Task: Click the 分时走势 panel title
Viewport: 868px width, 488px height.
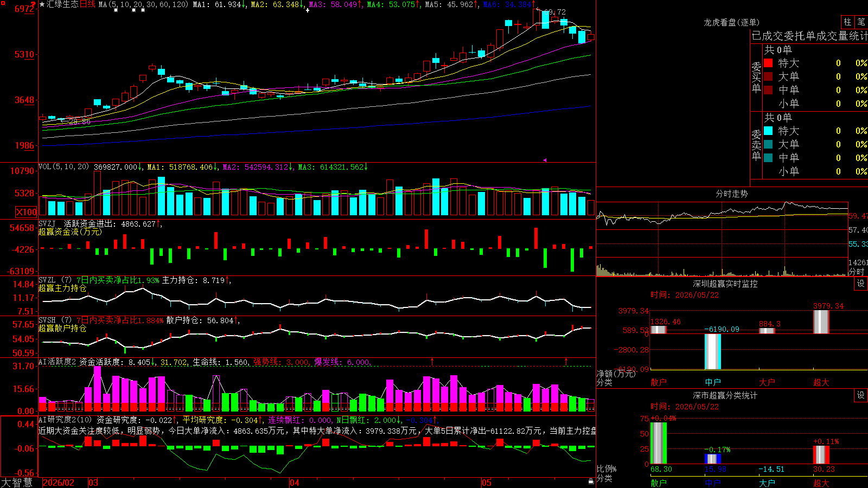Action: (732, 194)
